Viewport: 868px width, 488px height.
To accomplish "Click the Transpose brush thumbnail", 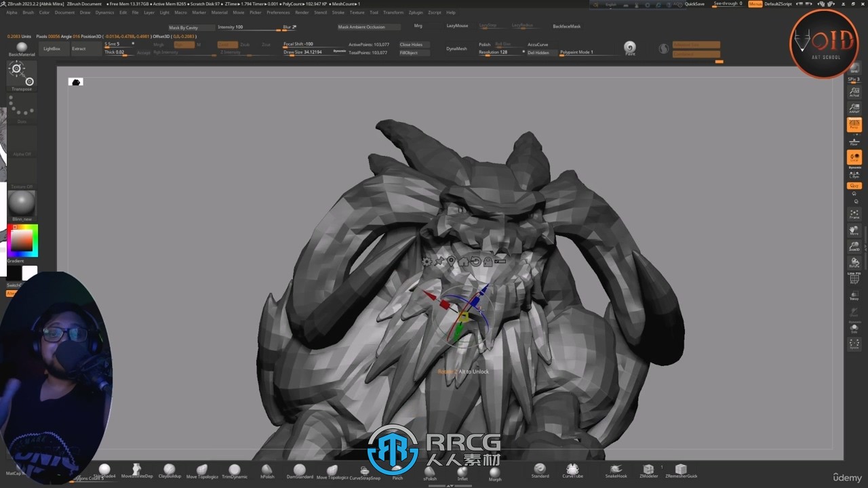I will point(22,76).
